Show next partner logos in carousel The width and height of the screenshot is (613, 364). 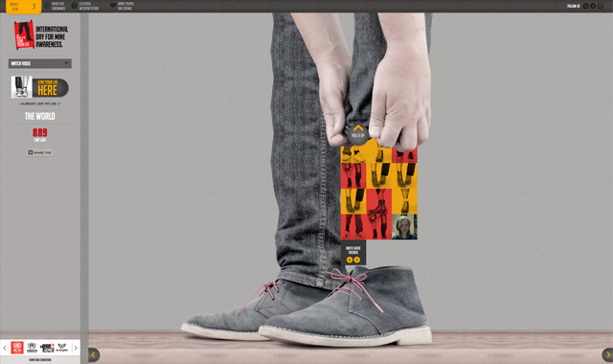point(76,348)
